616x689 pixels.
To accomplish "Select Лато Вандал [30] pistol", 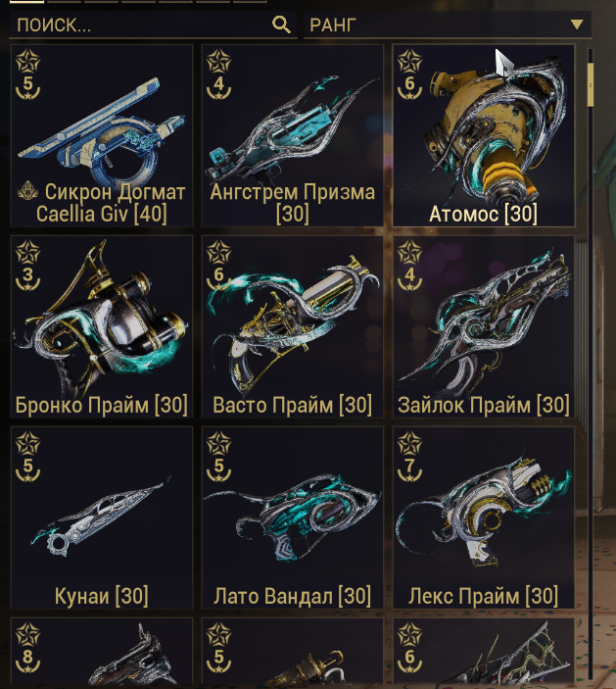I will 293,517.
